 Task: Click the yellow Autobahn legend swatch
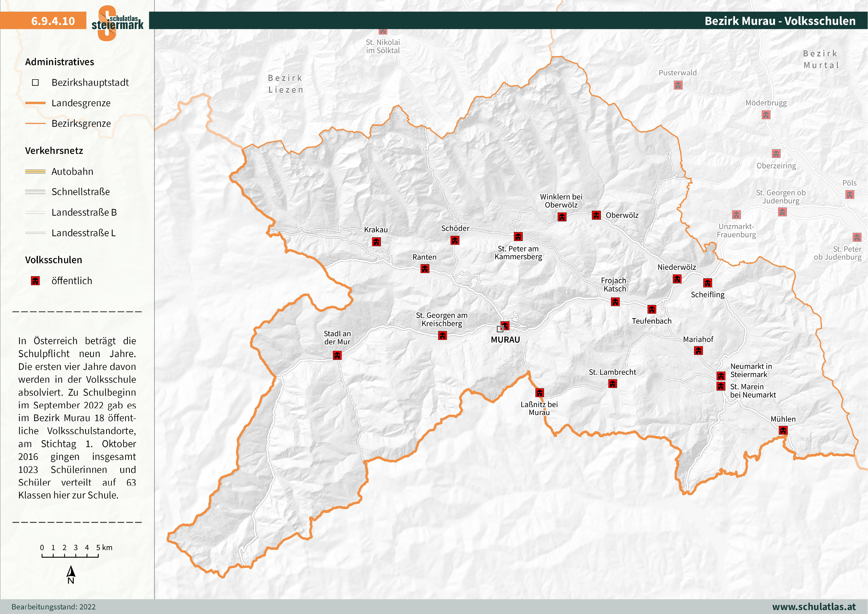[35, 171]
